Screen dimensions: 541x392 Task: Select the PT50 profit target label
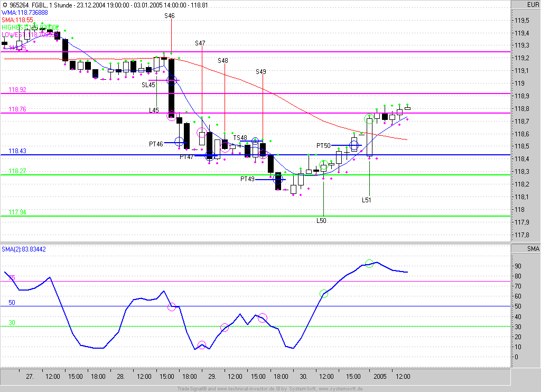324,146
